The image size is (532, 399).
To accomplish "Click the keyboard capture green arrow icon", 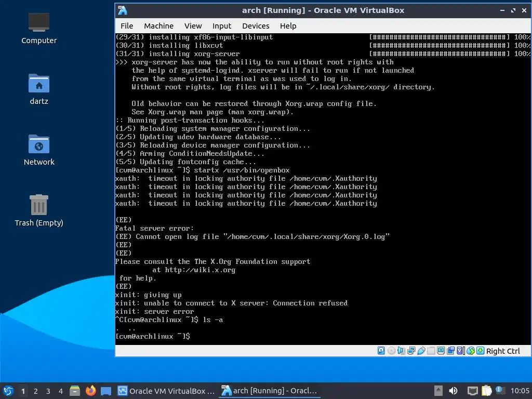I will pos(480,351).
